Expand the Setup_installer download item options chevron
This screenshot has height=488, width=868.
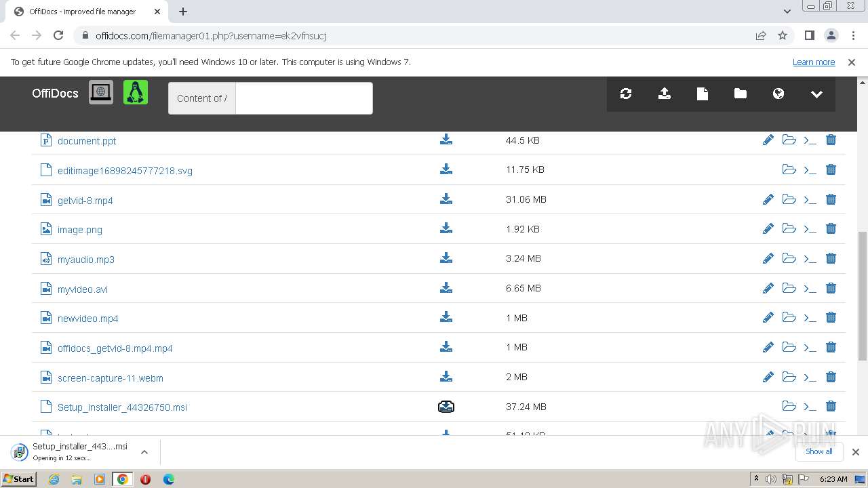coord(144,452)
